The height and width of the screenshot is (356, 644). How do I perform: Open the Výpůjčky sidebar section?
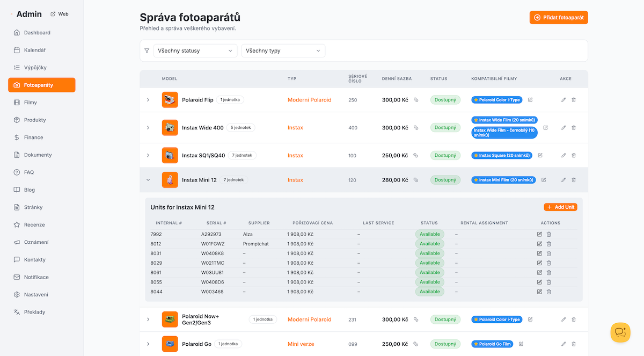tap(35, 68)
